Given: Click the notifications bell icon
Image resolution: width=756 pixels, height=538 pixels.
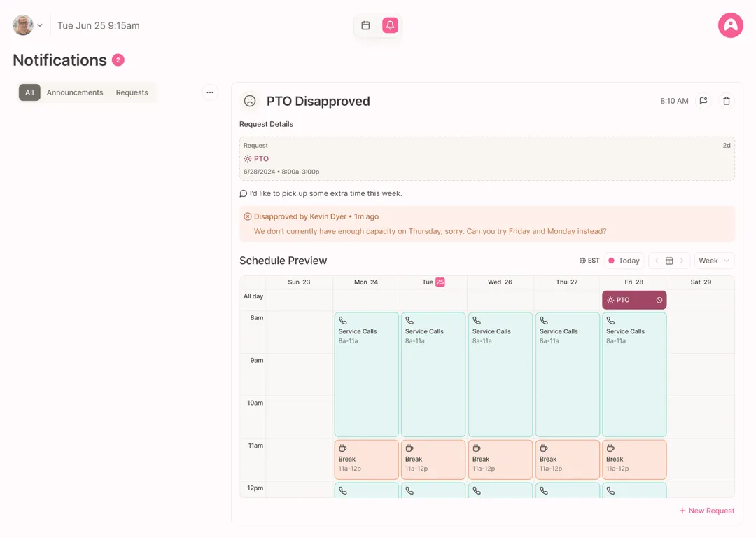Looking at the screenshot, I should [390, 25].
